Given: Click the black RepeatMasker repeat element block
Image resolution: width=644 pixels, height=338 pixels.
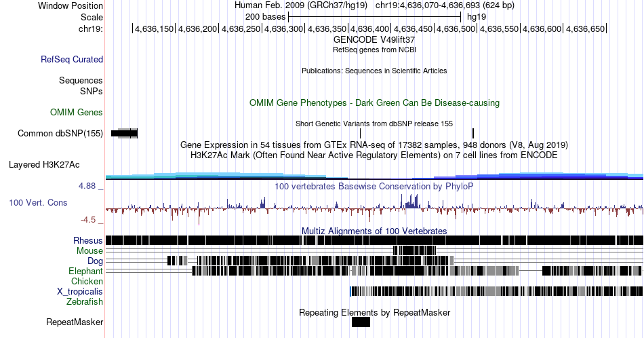Looking at the screenshot, I should (x=361, y=322).
